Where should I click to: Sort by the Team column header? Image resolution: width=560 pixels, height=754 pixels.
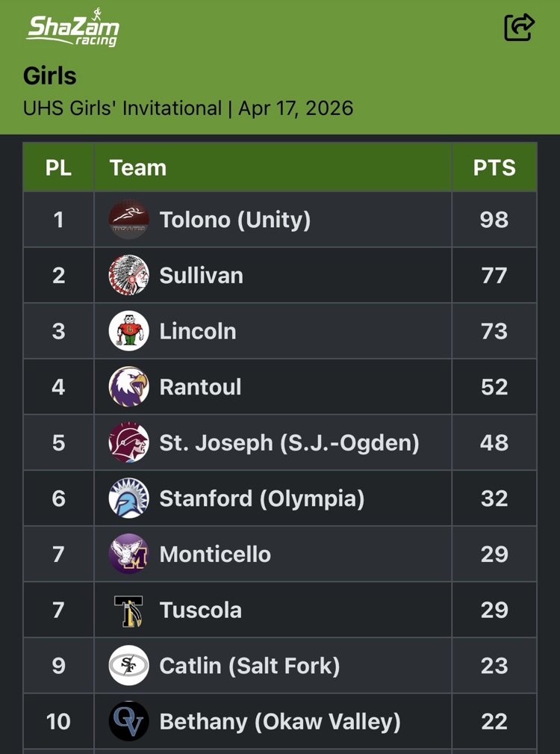click(x=138, y=167)
